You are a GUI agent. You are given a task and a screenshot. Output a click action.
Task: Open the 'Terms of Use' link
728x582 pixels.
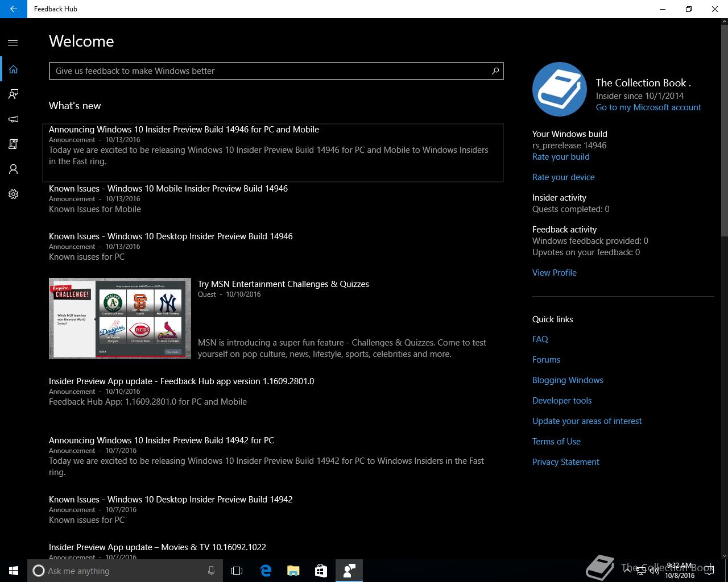coord(556,442)
